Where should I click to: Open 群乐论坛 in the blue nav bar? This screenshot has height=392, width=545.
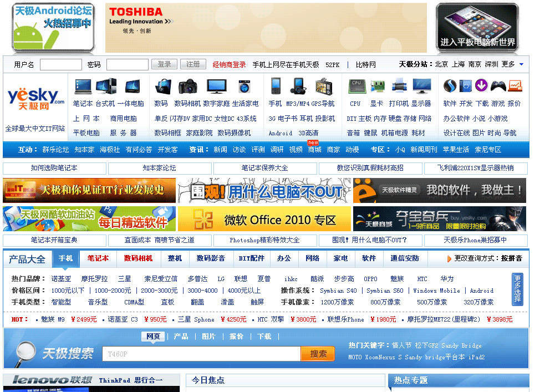55,150
